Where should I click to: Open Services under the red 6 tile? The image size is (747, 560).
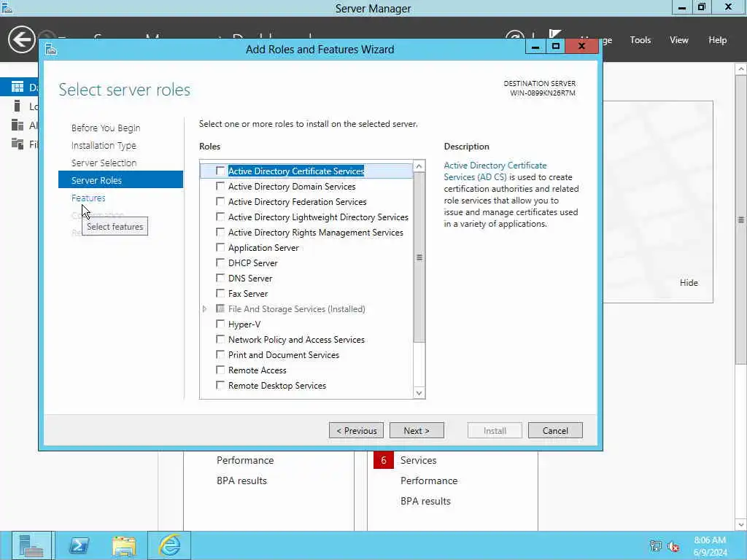418,461
